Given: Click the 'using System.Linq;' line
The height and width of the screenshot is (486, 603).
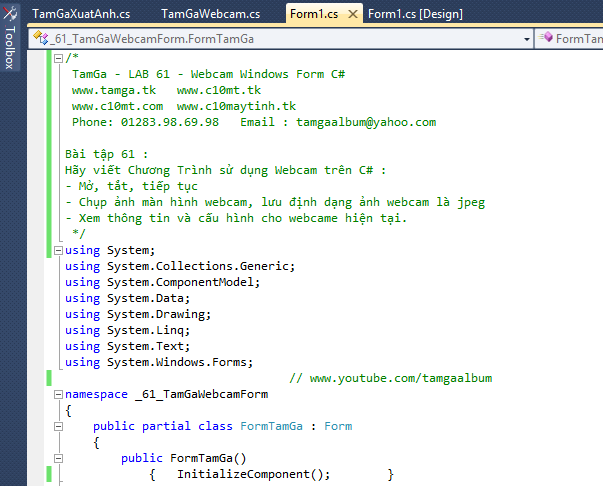Looking at the screenshot, I should click(x=127, y=330).
